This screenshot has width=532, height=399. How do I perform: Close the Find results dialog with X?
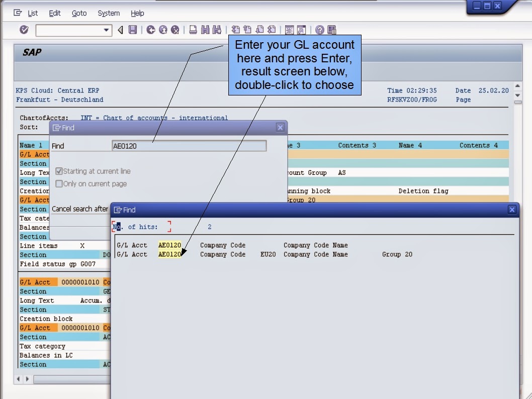(512, 210)
